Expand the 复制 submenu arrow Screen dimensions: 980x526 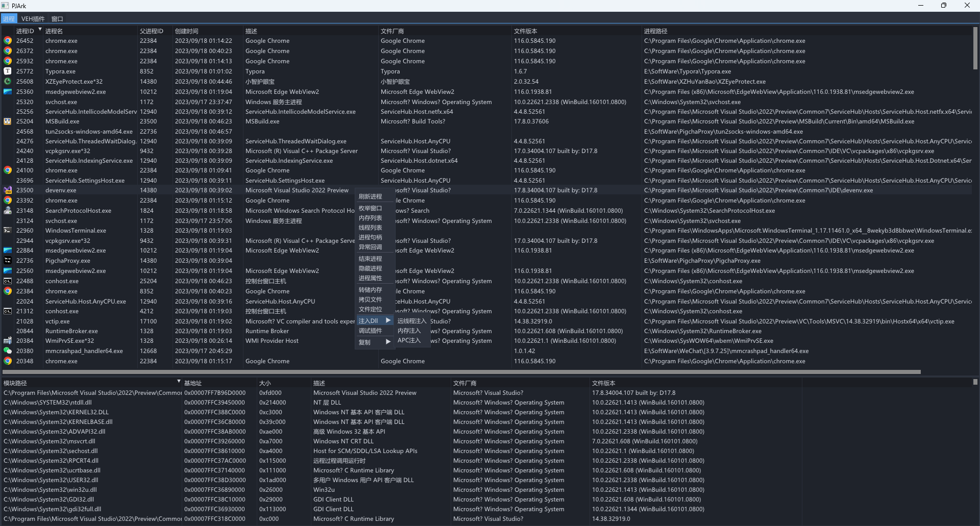(388, 342)
